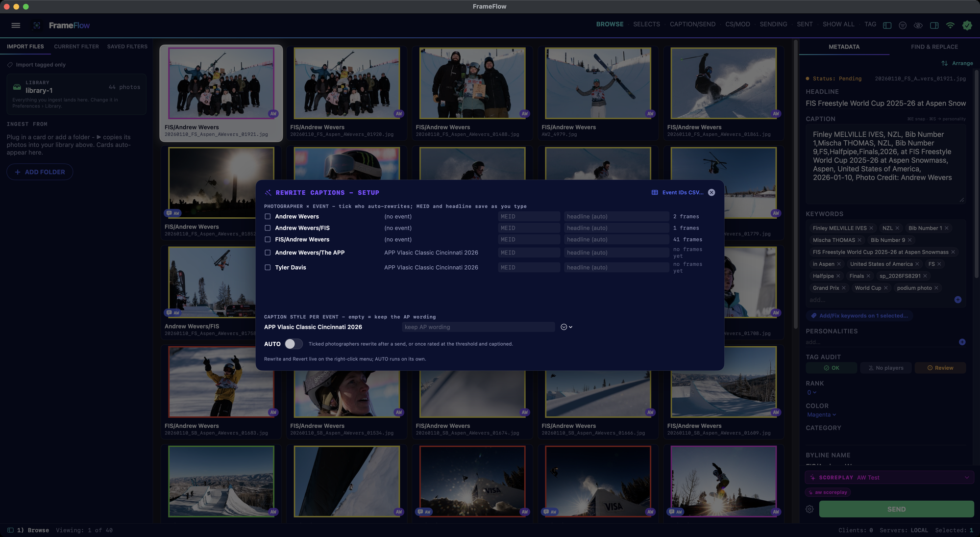Close the Rewrite Captions Setup dialog
The image size is (980, 537).
[x=711, y=193]
